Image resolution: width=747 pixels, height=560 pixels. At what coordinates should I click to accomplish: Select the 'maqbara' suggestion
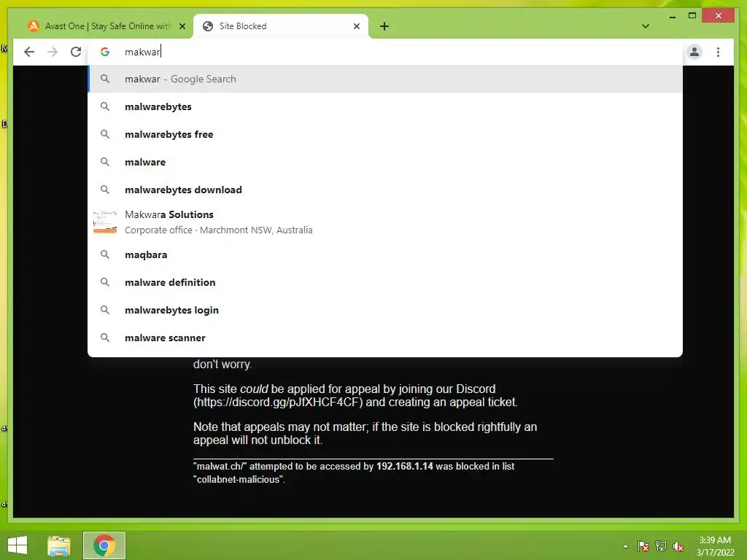click(x=385, y=254)
